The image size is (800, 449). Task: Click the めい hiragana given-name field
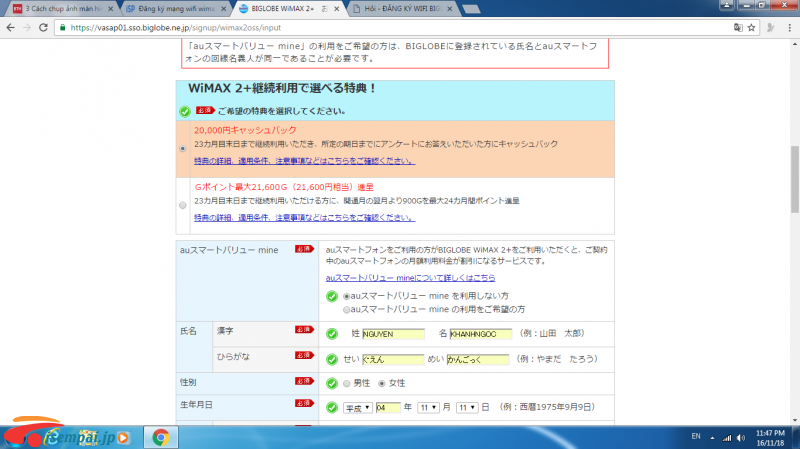pyautogui.click(x=478, y=359)
